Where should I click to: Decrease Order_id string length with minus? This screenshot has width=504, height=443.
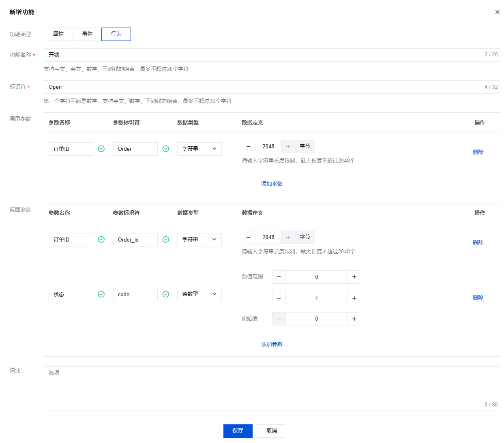(x=249, y=238)
